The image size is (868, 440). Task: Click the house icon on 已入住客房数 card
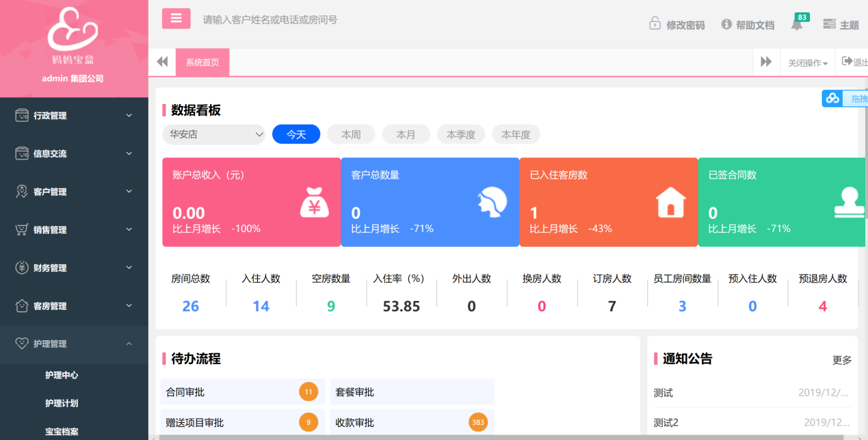671,203
